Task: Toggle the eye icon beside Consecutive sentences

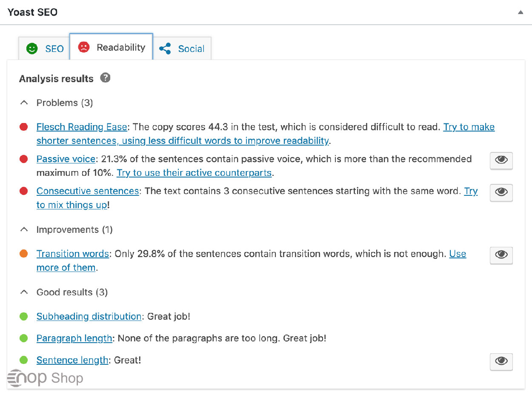Action: (x=501, y=193)
